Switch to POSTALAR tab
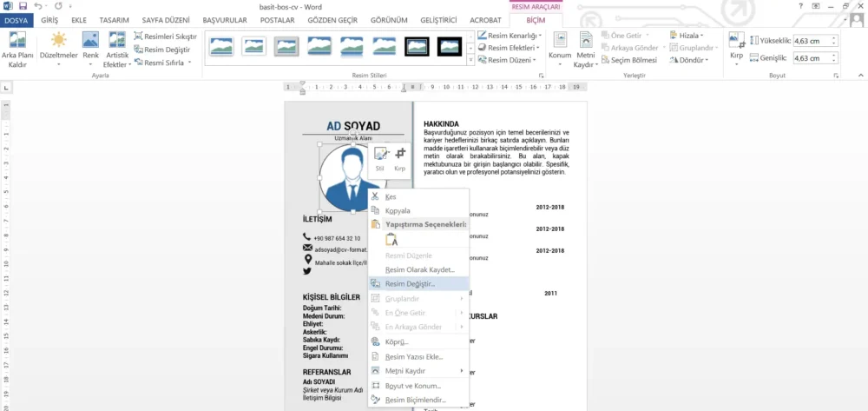 278,21
